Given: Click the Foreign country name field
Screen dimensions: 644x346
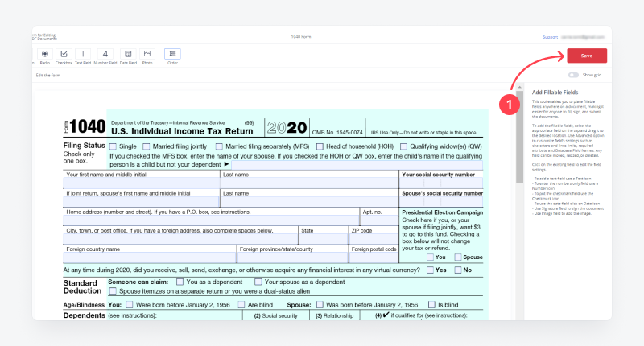Looking at the screenshot, I should [150, 257].
